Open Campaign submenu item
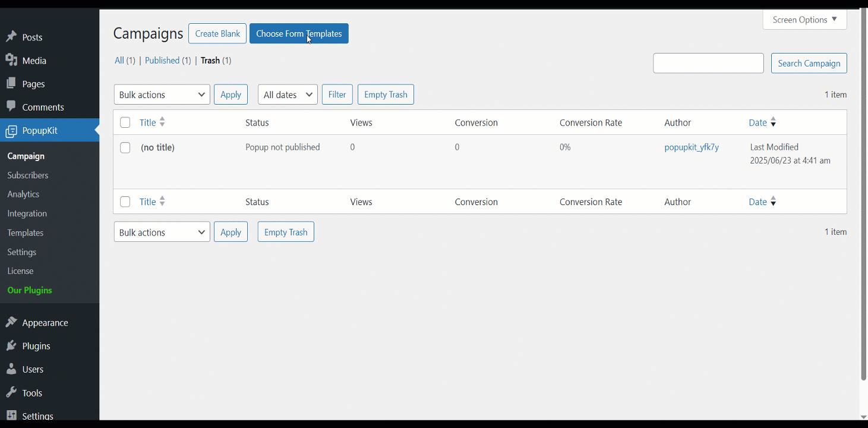This screenshot has width=868, height=428. coord(26,156)
